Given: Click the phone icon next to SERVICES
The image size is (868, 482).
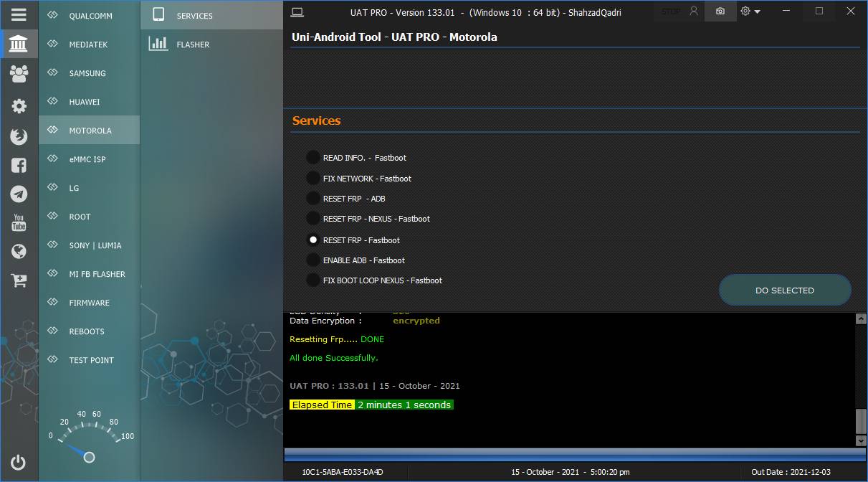Looking at the screenshot, I should (158, 15).
